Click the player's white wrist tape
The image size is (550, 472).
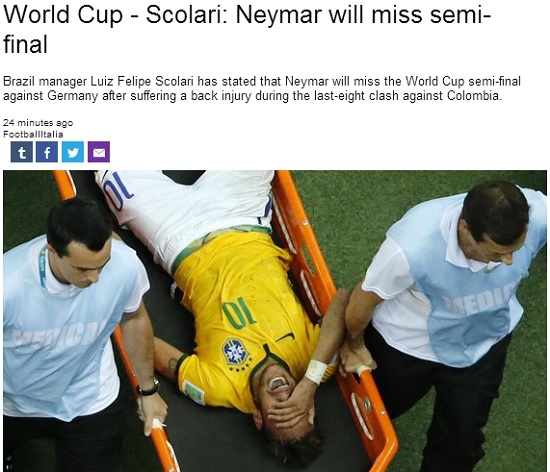[x=316, y=371]
